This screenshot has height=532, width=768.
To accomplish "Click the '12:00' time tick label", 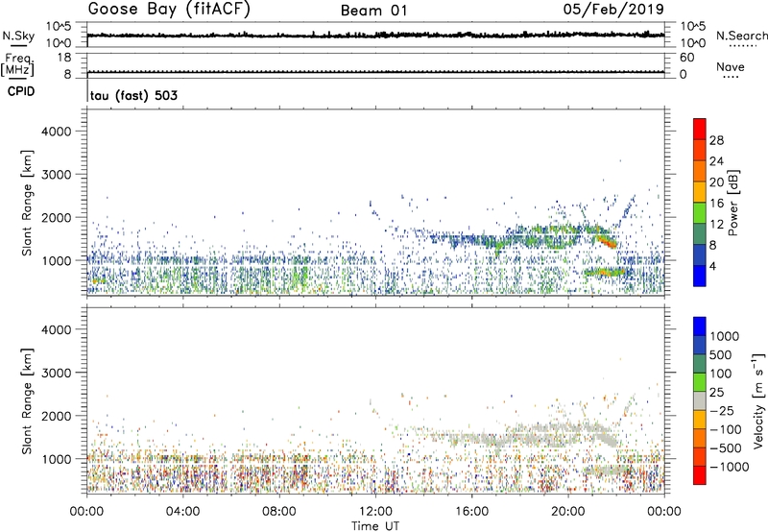I will (375, 512).
